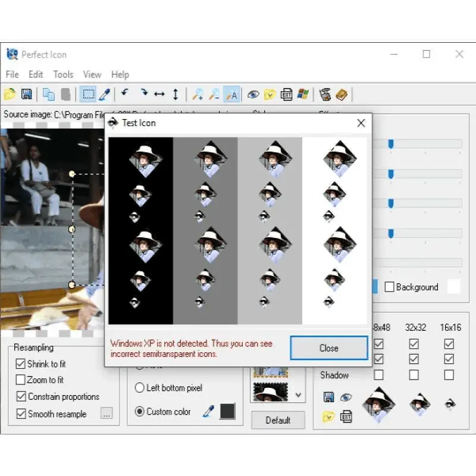The width and height of the screenshot is (476, 476).
Task: Click the Default button
Action: pos(278,420)
